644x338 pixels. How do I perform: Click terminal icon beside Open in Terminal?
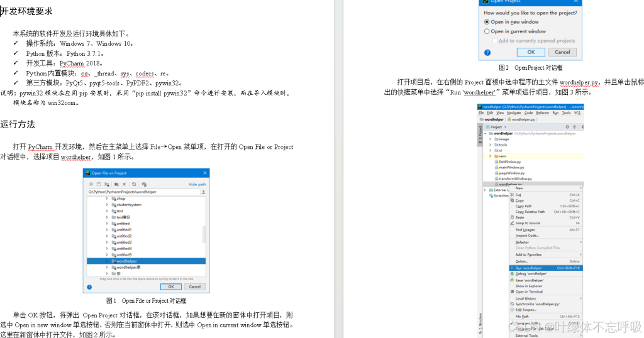tap(512, 292)
